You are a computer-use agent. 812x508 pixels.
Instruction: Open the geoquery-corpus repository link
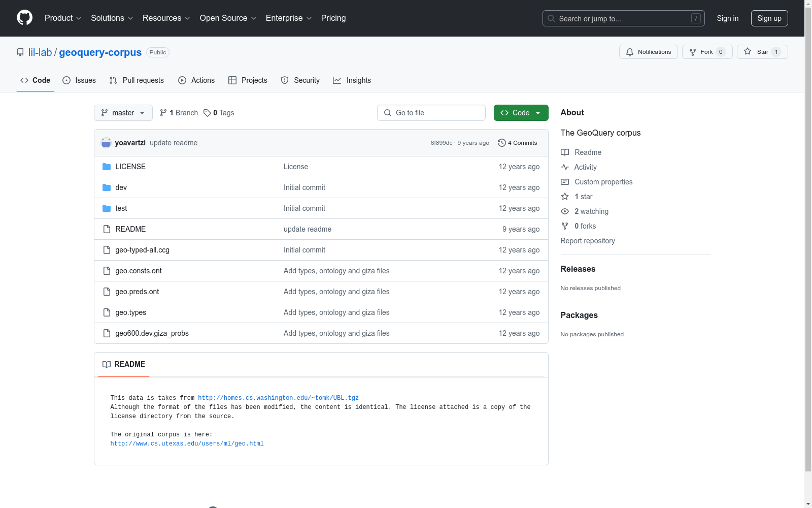tap(100, 52)
